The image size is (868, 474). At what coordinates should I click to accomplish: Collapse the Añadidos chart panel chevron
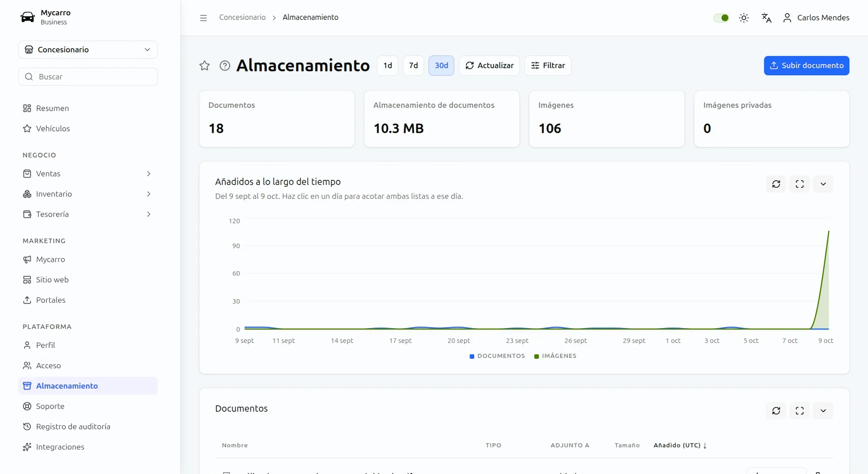click(x=823, y=184)
